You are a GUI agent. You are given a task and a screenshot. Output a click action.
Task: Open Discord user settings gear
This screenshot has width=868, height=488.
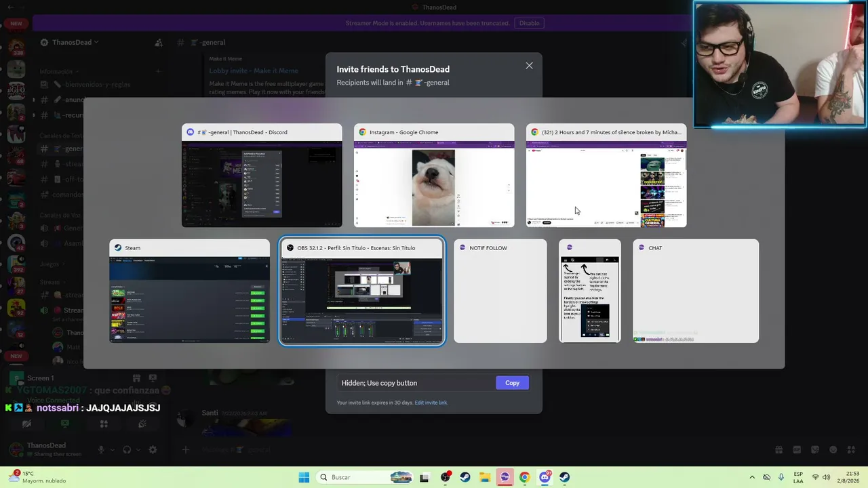point(153,449)
